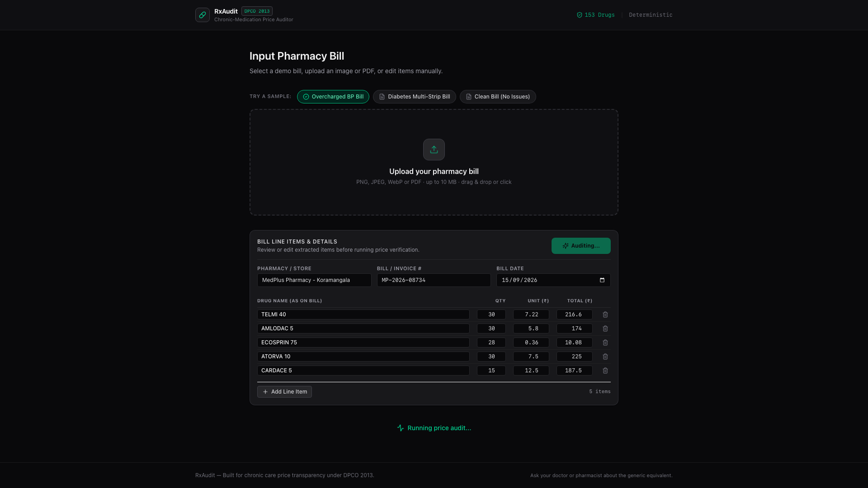868x488 pixels.
Task: Edit total 216.6 for TELMI 40
Action: point(575,314)
